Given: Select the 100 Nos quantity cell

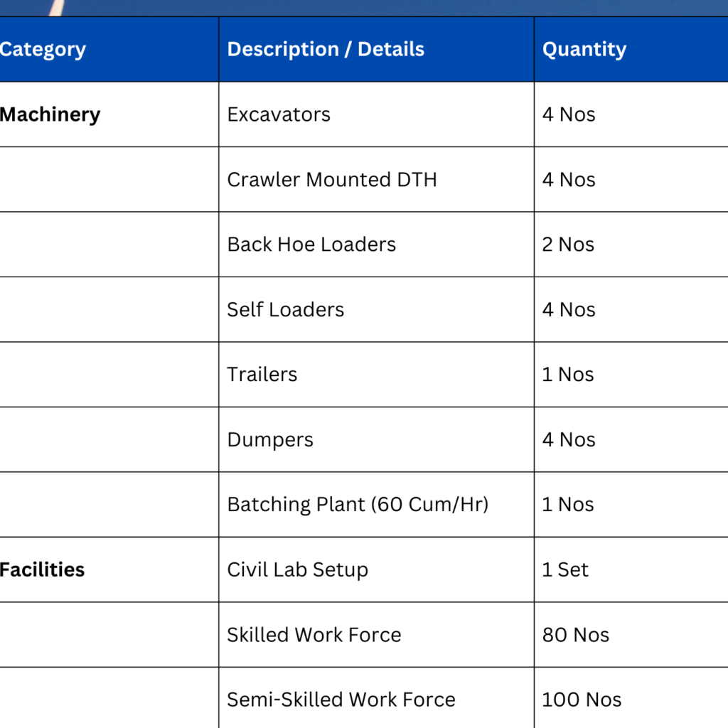Looking at the screenshot, I should [x=582, y=700].
